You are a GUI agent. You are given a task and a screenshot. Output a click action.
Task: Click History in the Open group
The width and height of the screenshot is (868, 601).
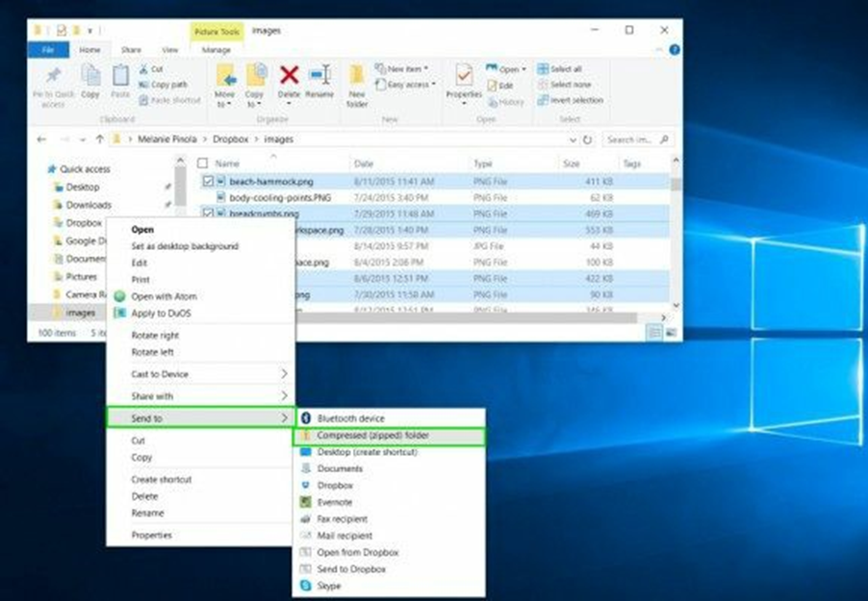coord(506,102)
